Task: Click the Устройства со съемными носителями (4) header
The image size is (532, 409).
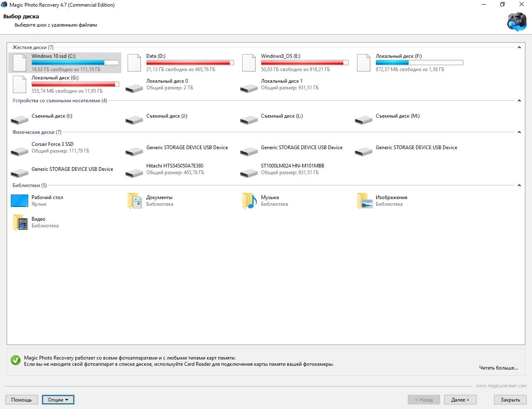Action: tap(59, 101)
